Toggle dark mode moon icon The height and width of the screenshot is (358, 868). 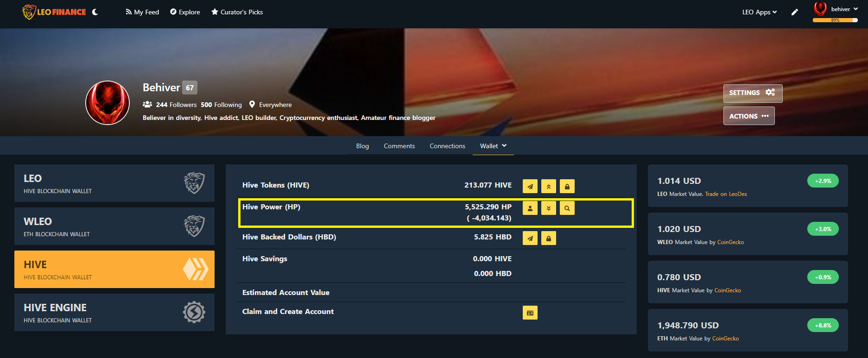tap(95, 12)
